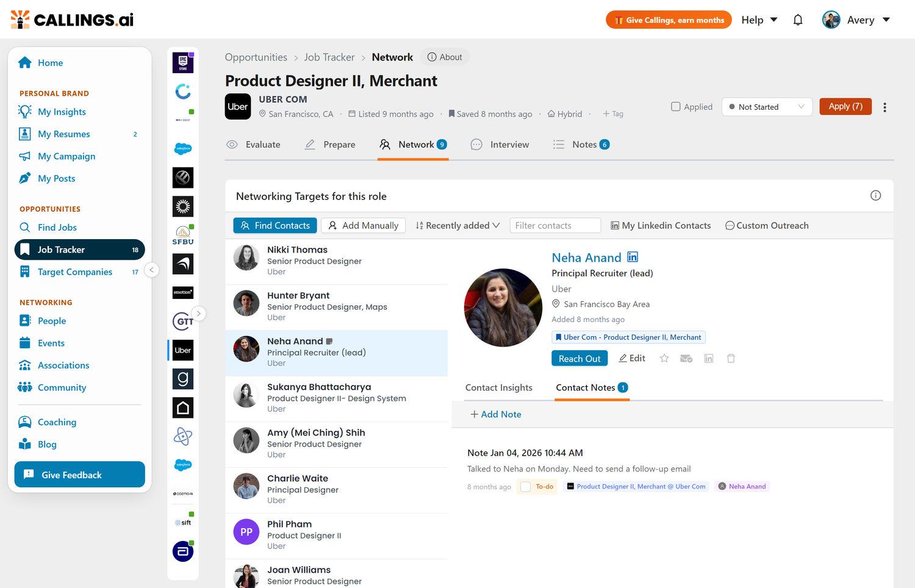Switch to the Evaluate tab
The image size is (915, 588).
click(x=253, y=145)
